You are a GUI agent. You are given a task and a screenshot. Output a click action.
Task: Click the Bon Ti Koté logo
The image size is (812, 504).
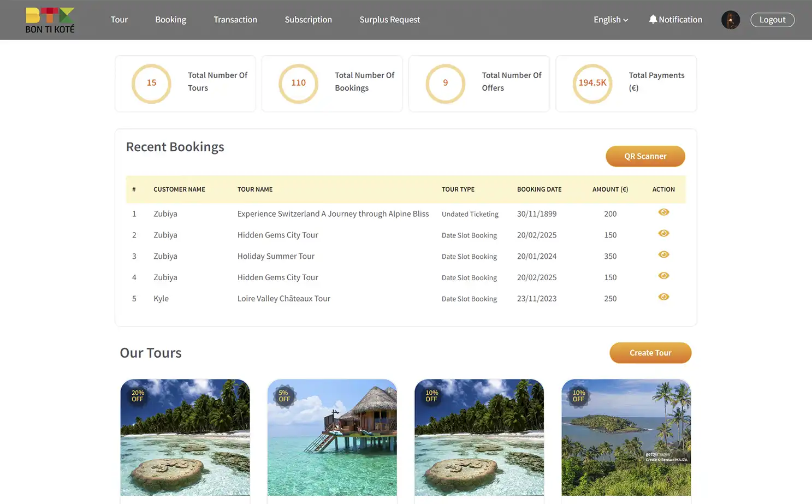[49, 20]
